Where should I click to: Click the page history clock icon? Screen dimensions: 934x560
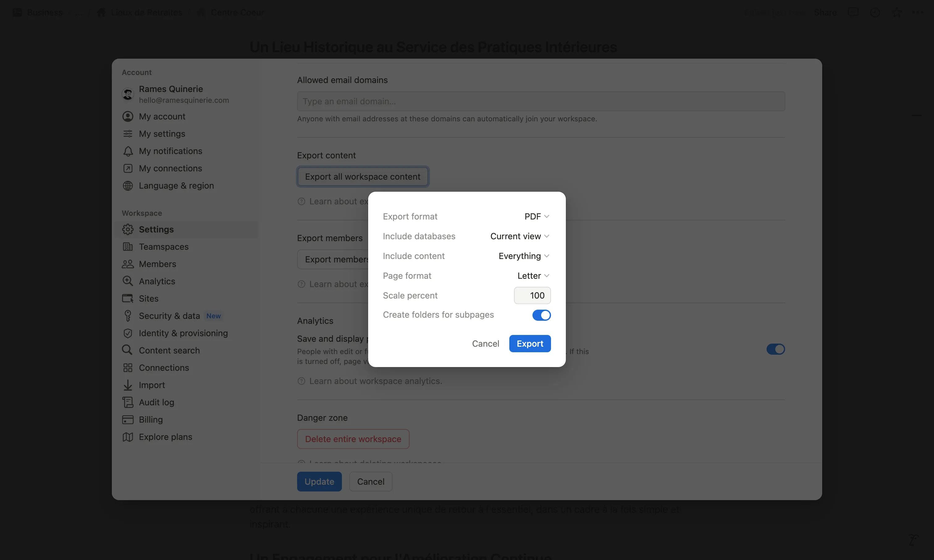tap(875, 12)
